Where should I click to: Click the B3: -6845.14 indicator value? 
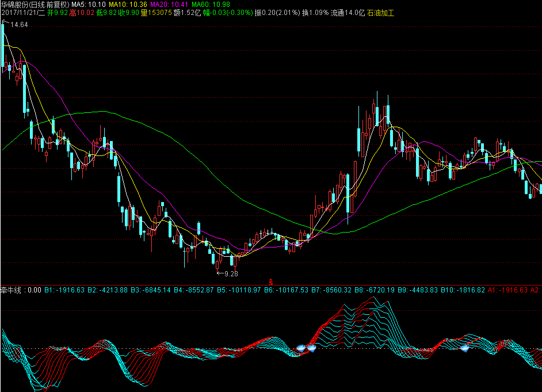[x=151, y=290]
